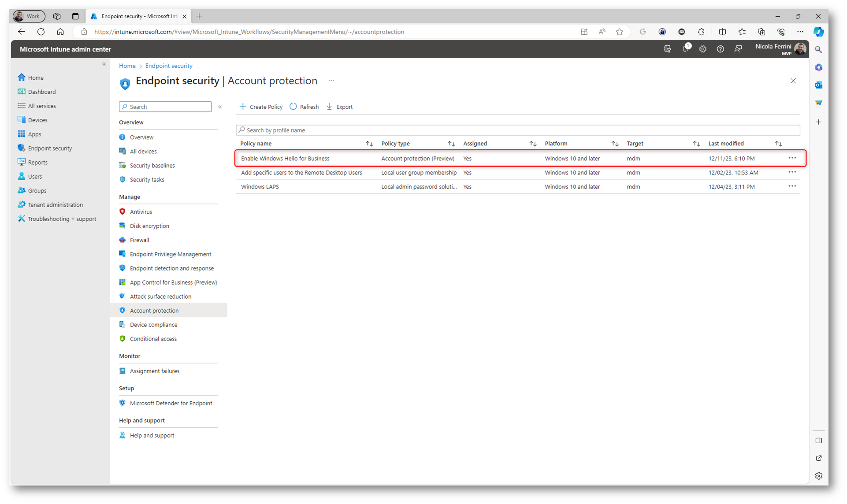Open portal settings gear in header
This screenshot has height=504, width=847.
tap(702, 49)
